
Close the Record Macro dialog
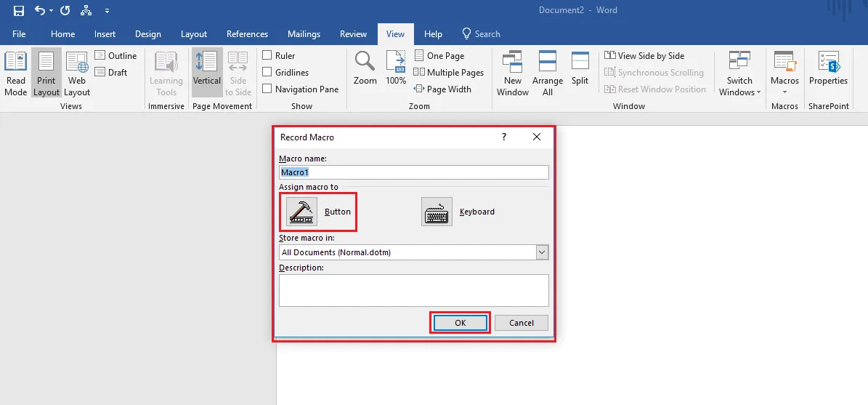tap(536, 137)
